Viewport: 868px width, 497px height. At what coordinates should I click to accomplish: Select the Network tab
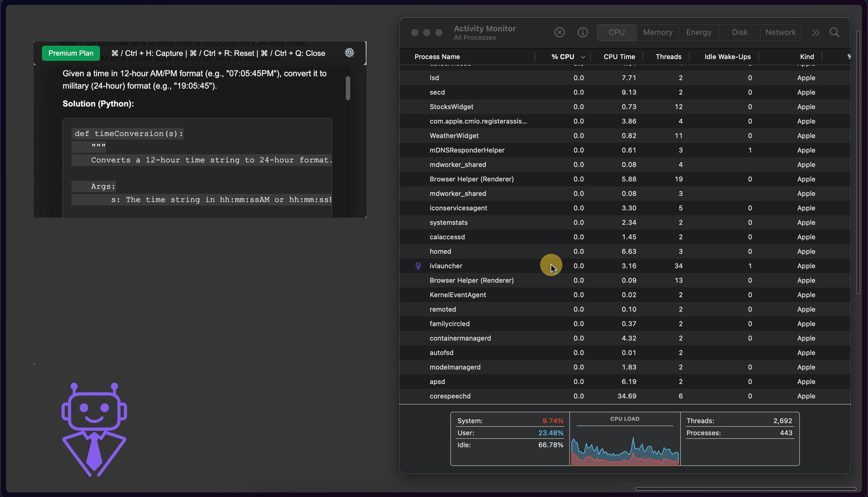(780, 33)
